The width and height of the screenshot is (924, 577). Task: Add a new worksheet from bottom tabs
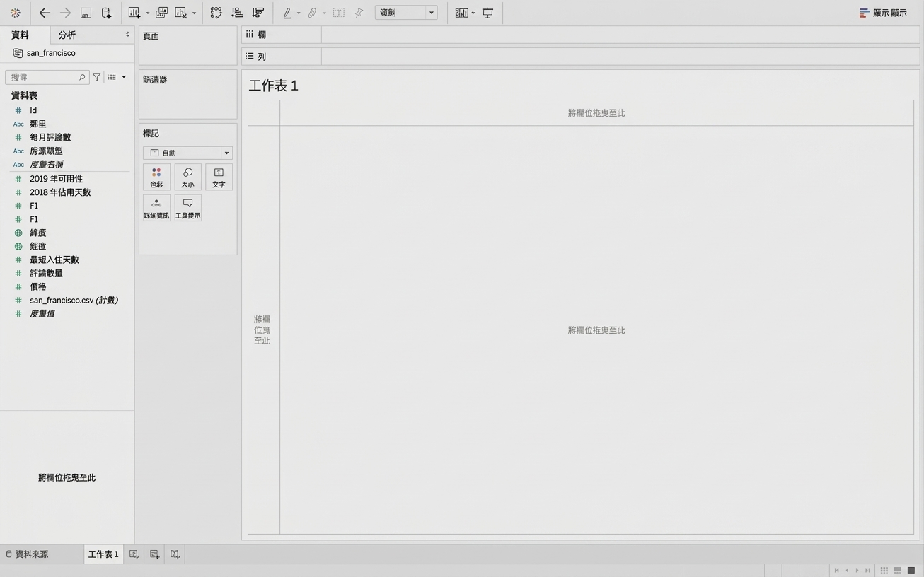tap(134, 554)
